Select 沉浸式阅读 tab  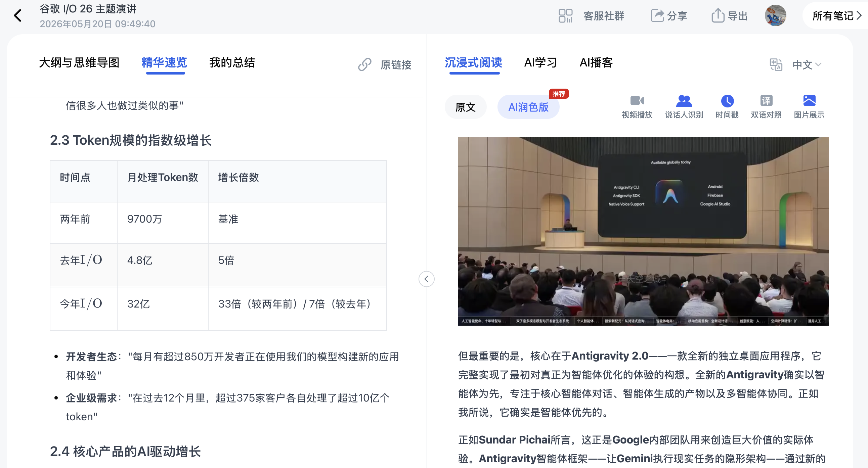click(x=473, y=63)
